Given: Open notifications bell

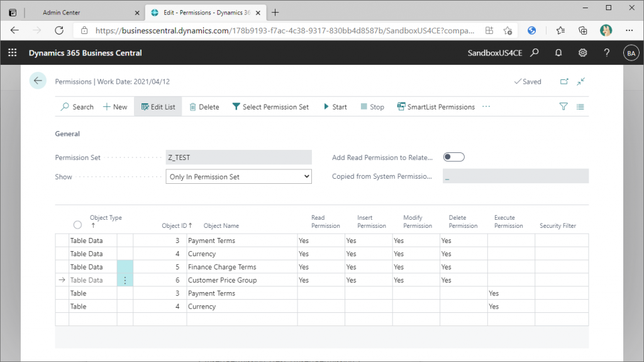Looking at the screenshot, I should (558, 53).
